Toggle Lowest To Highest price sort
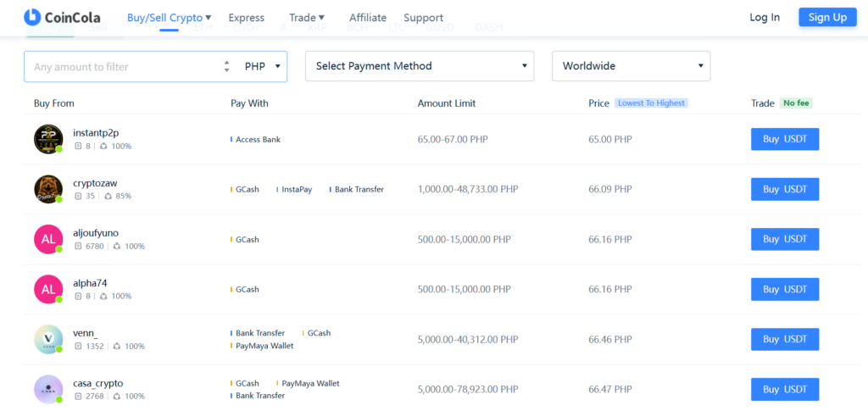The height and width of the screenshot is (411, 868). click(x=651, y=103)
